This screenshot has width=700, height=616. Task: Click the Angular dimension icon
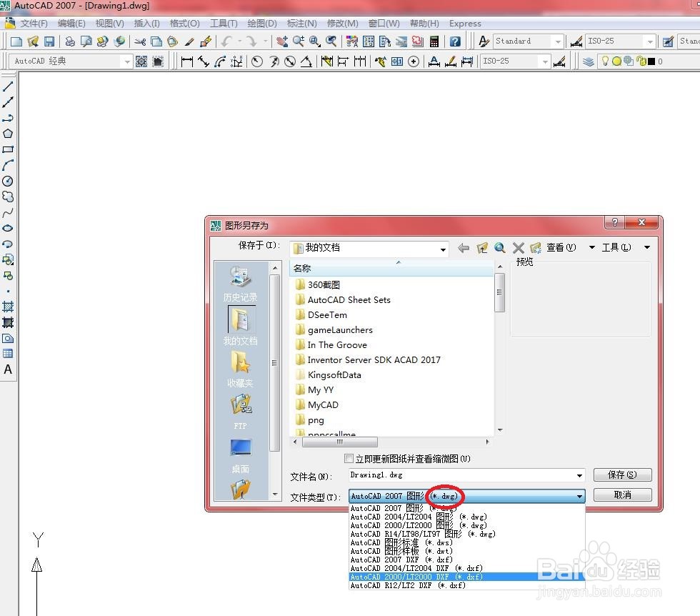pos(306,61)
